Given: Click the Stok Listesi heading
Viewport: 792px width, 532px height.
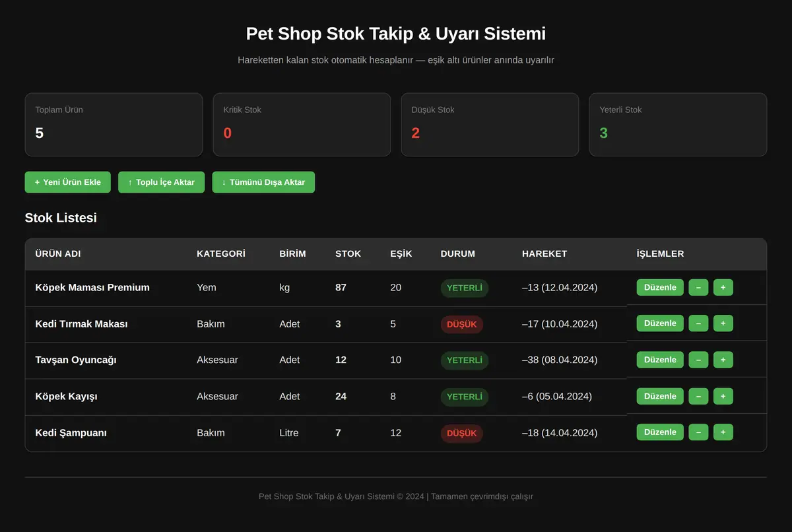Looking at the screenshot, I should click(x=61, y=217).
